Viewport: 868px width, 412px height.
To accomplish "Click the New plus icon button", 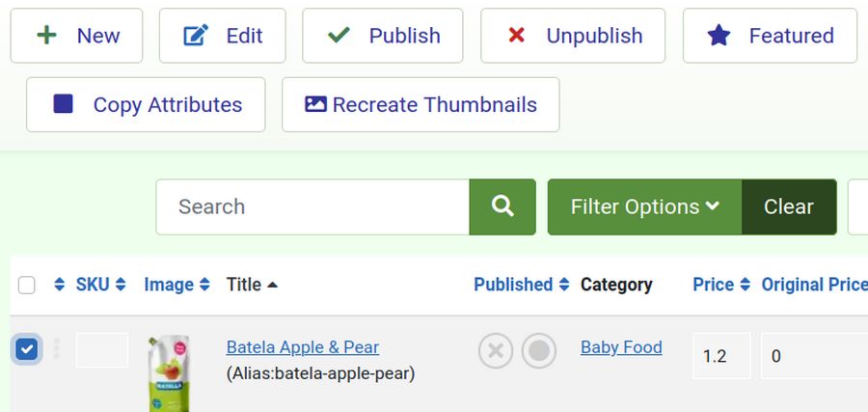I will [x=77, y=36].
